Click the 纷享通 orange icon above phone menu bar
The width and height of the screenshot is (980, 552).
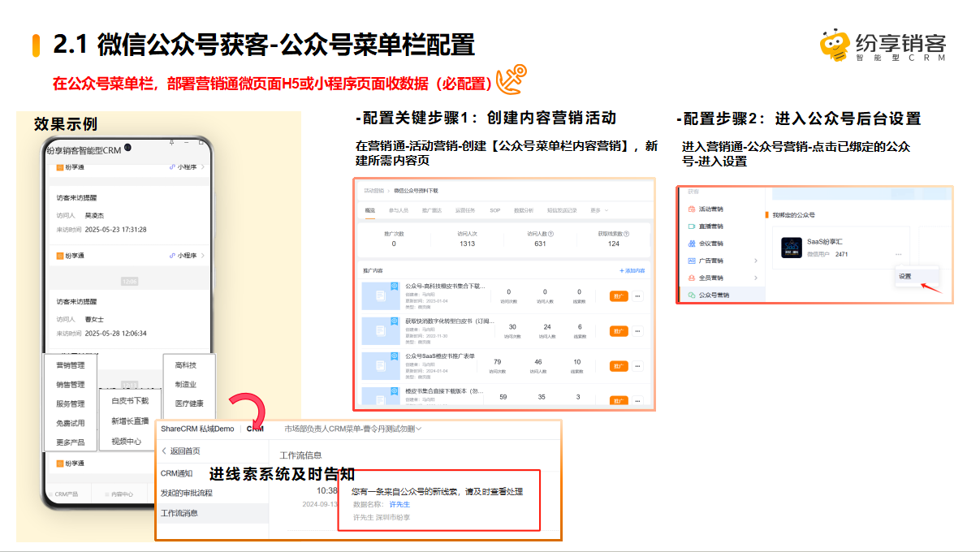point(60,464)
